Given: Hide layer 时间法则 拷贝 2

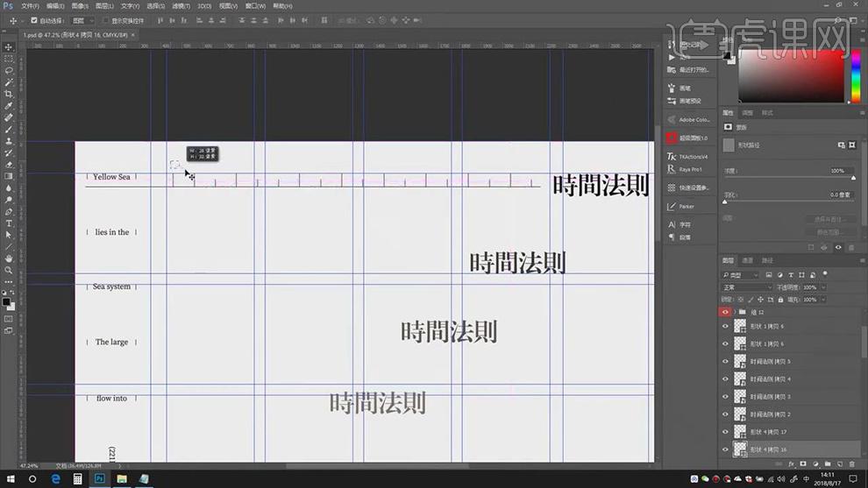Looking at the screenshot, I should (x=725, y=414).
